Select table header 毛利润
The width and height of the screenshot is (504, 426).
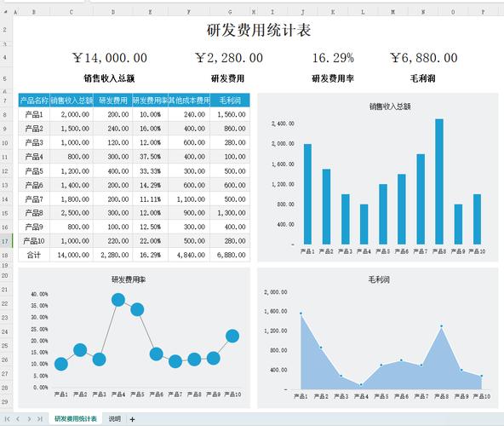click(230, 101)
